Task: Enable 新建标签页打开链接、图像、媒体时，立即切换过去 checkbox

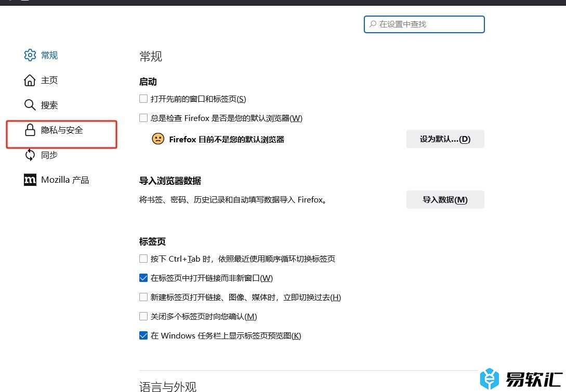Action: (x=143, y=297)
